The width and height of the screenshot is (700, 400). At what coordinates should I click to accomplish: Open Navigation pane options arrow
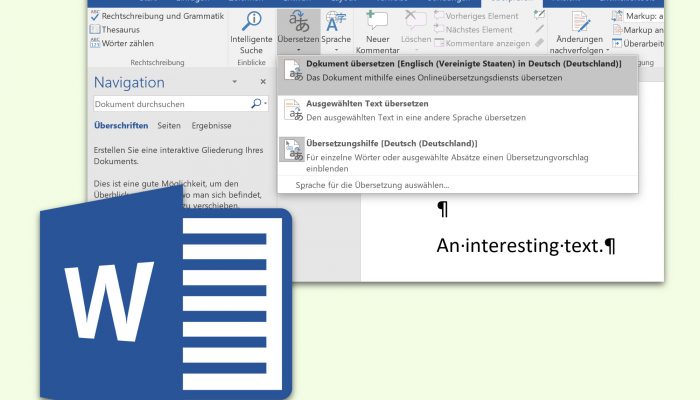point(234,82)
